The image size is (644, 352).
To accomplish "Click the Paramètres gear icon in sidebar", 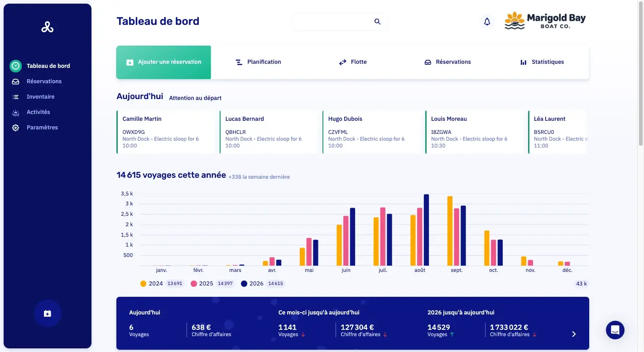I will (x=15, y=128).
